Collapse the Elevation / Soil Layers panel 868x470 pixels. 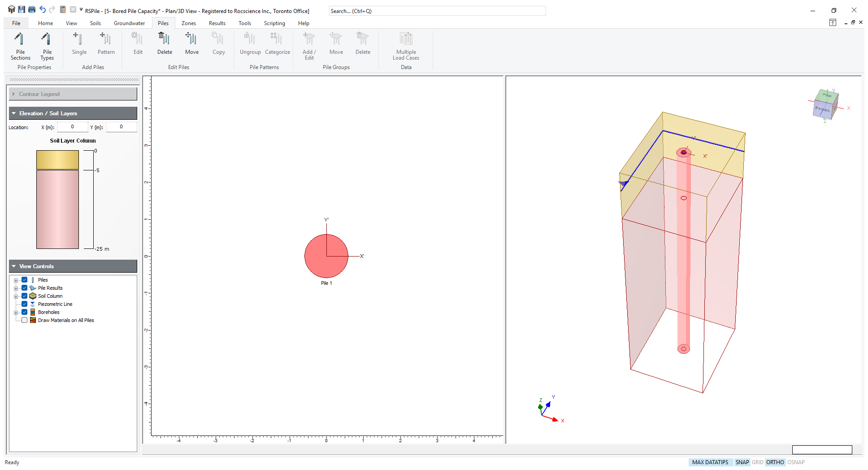pyautogui.click(x=14, y=113)
